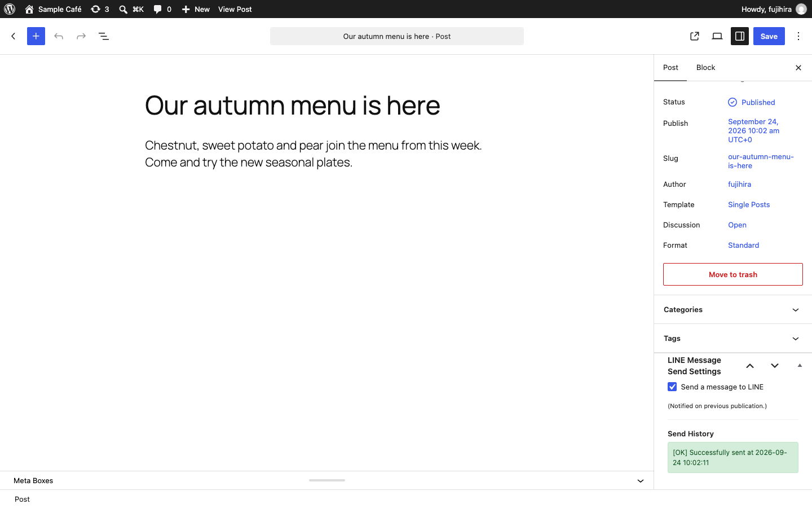Click New in the admin bar
The height and width of the screenshot is (508, 812).
[196, 9]
